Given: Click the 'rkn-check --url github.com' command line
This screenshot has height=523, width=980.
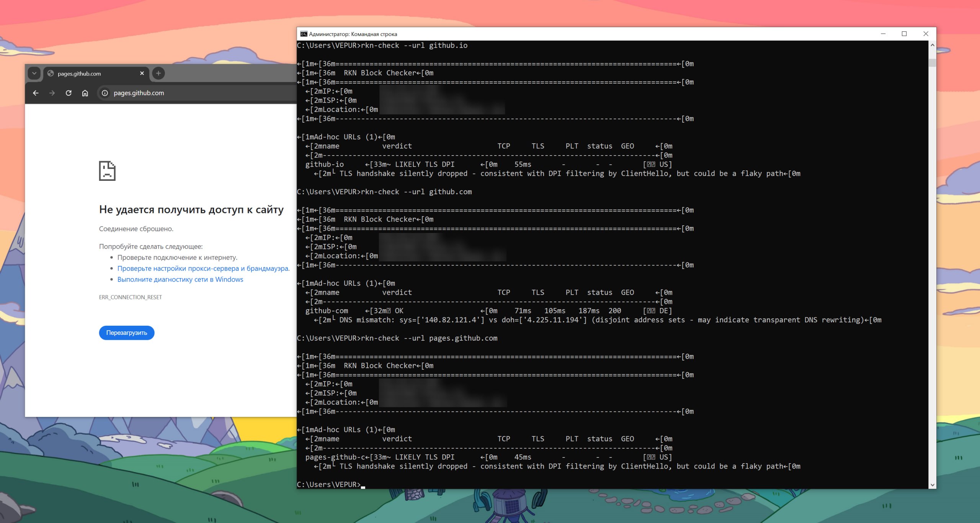Looking at the screenshot, I should [416, 192].
